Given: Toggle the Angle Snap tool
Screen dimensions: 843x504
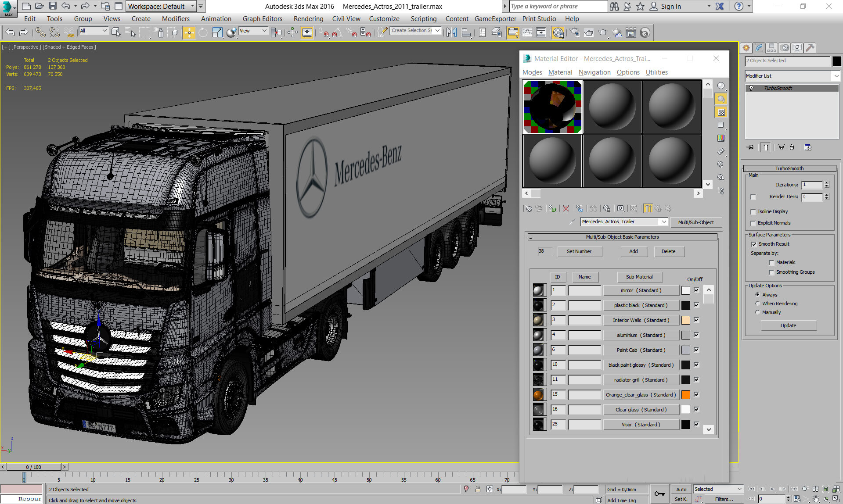Looking at the screenshot, I should 337,32.
